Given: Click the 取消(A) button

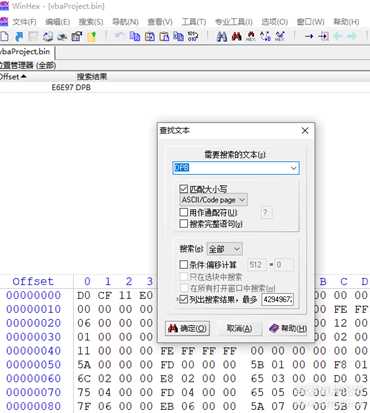Looking at the screenshot, I should [x=239, y=328].
